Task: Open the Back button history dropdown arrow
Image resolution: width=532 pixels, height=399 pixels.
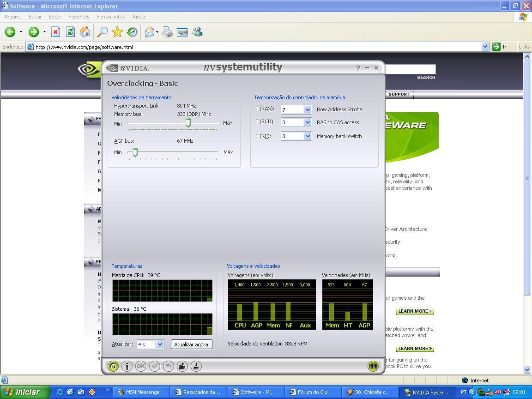Action: (21, 32)
